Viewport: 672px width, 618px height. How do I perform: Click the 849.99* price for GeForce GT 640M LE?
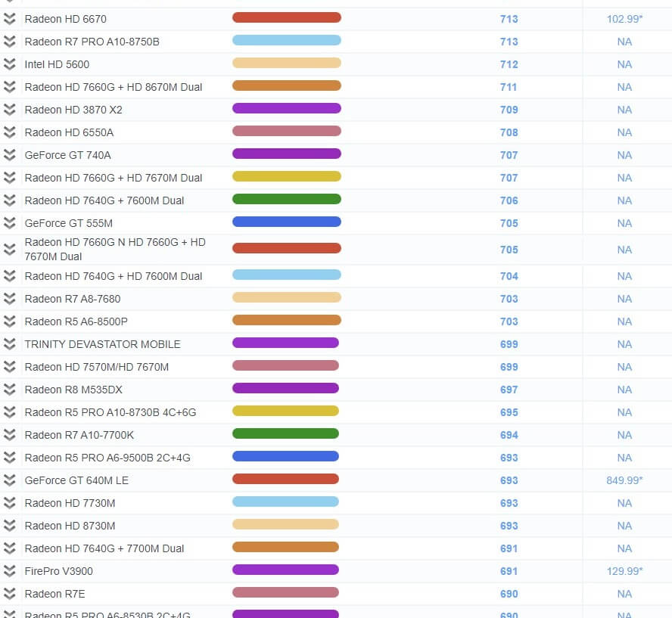coord(624,480)
